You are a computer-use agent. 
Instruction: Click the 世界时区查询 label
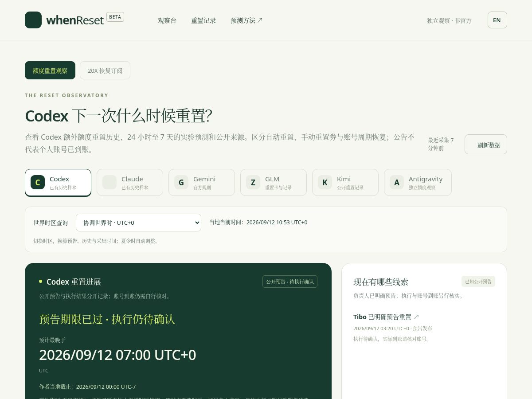51,223
